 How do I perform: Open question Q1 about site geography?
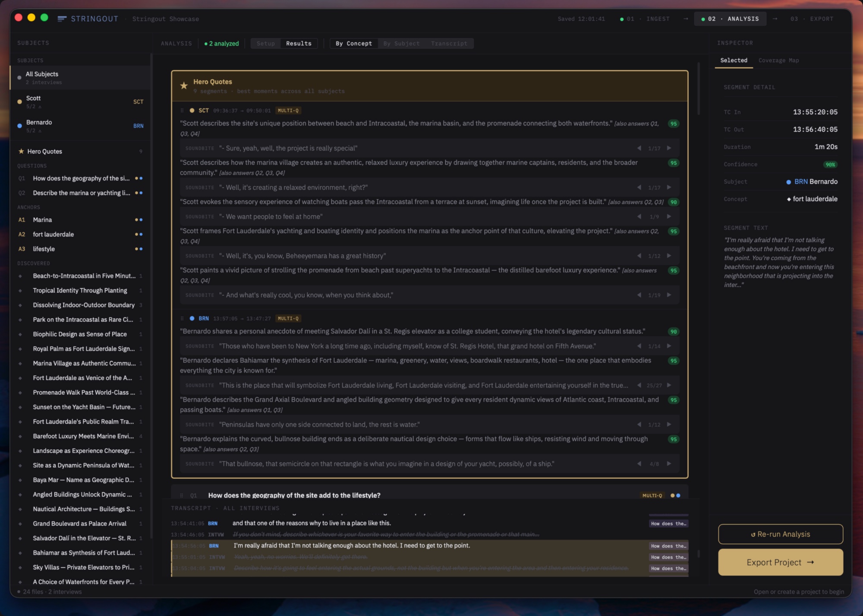[x=81, y=178]
